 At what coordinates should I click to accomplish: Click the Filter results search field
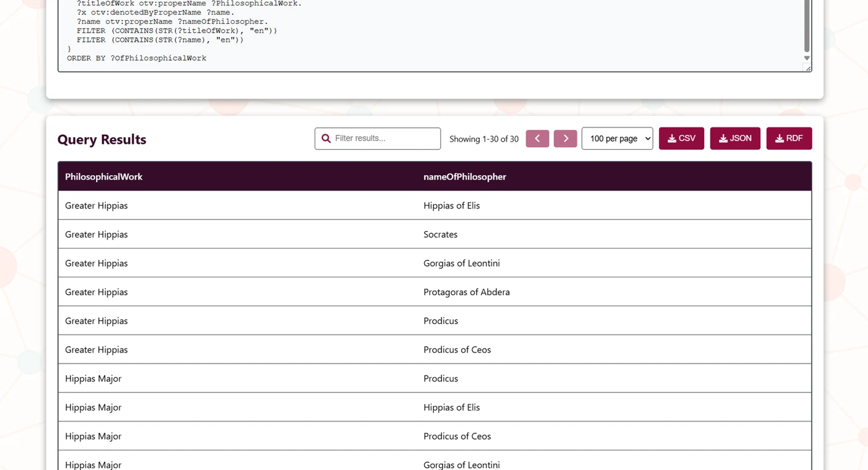pyautogui.click(x=378, y=138)
